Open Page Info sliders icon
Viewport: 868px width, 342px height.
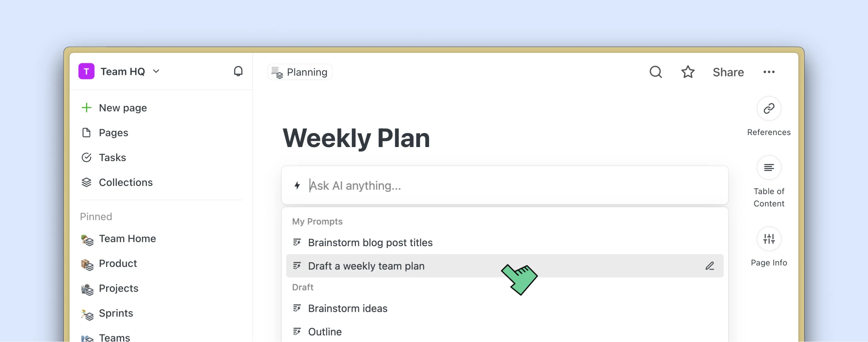point(769,239)
